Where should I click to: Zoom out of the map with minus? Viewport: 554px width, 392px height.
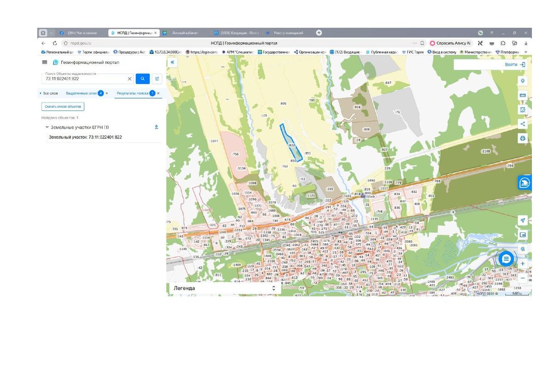pos(523,278)
